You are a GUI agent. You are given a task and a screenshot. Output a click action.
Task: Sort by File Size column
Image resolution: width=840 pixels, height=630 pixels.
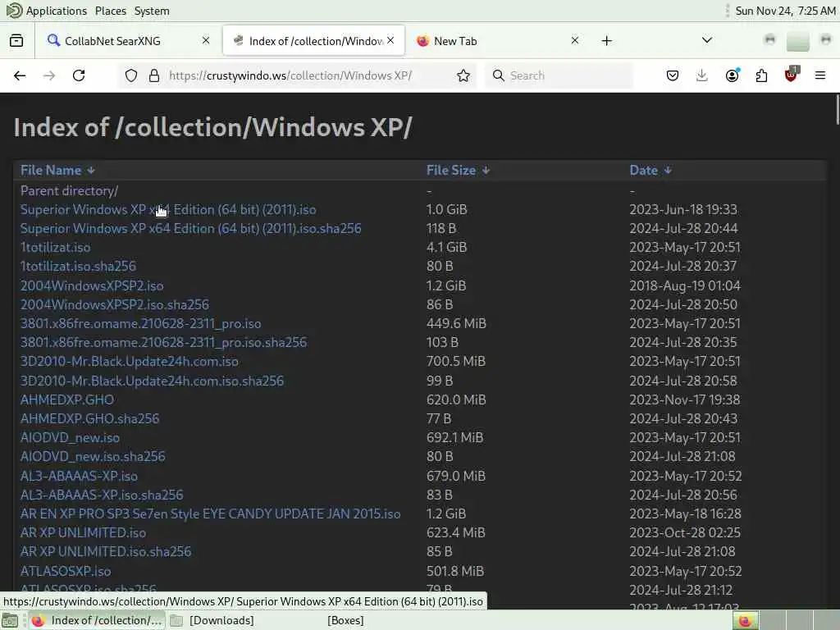(x=458, y=171)
